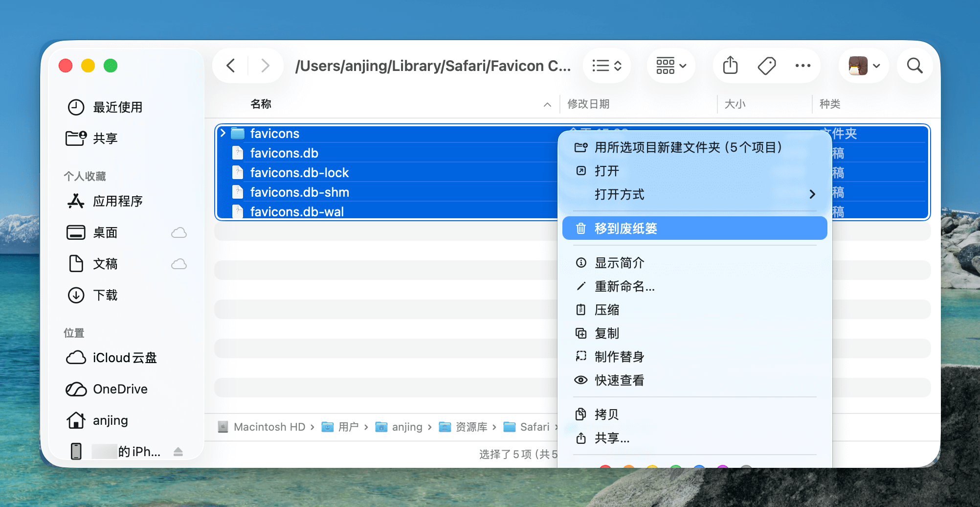Expand the 打开方式 submenu
This screenshot has width=980, height=507.
pos(694,194)
